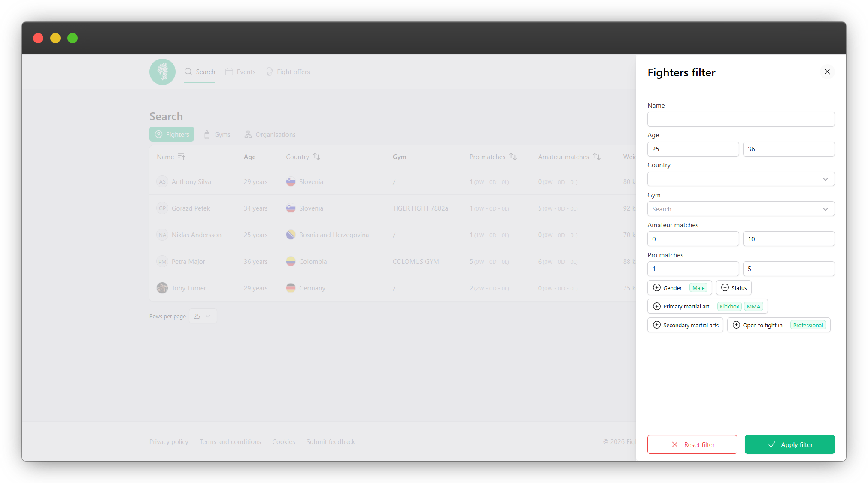Click the Name sort ascending icon
The height and width of the screenshot is (483, 868).
point(182,157)
